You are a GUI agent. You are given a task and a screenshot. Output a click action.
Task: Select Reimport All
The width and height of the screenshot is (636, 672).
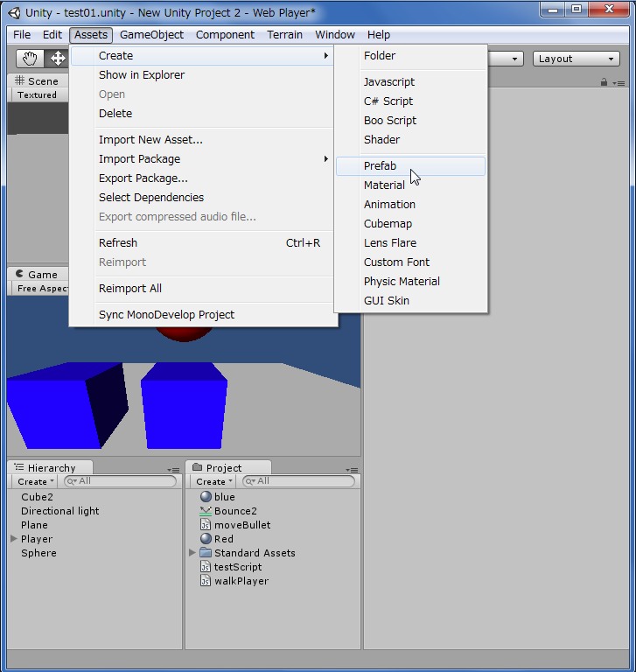tap(202, 289)
